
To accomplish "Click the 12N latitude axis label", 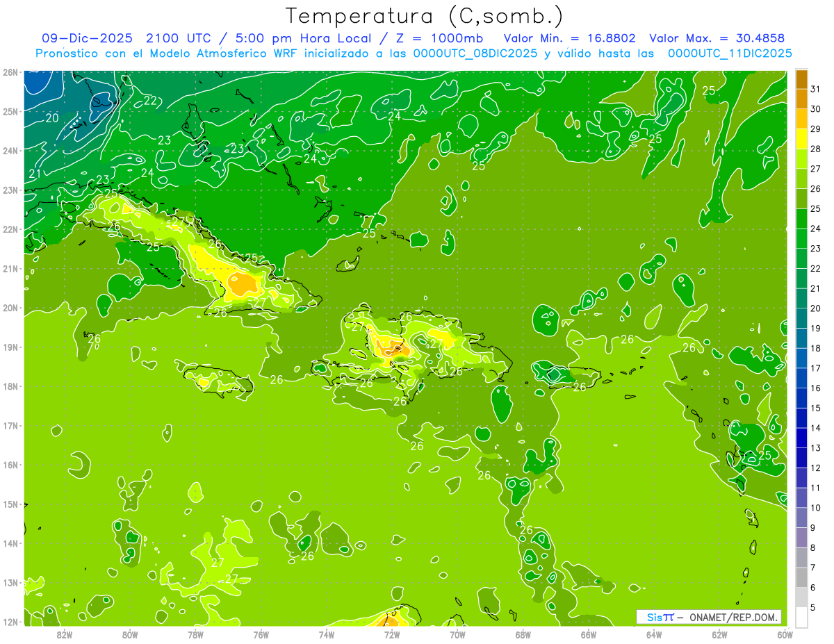I will click(x=10, y=622).
